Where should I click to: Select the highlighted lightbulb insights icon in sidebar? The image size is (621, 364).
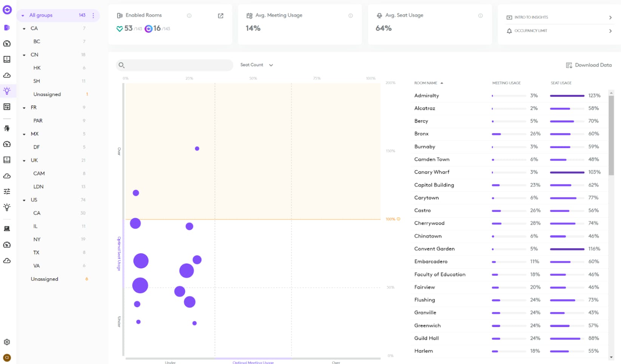click(x=7, y=91)
